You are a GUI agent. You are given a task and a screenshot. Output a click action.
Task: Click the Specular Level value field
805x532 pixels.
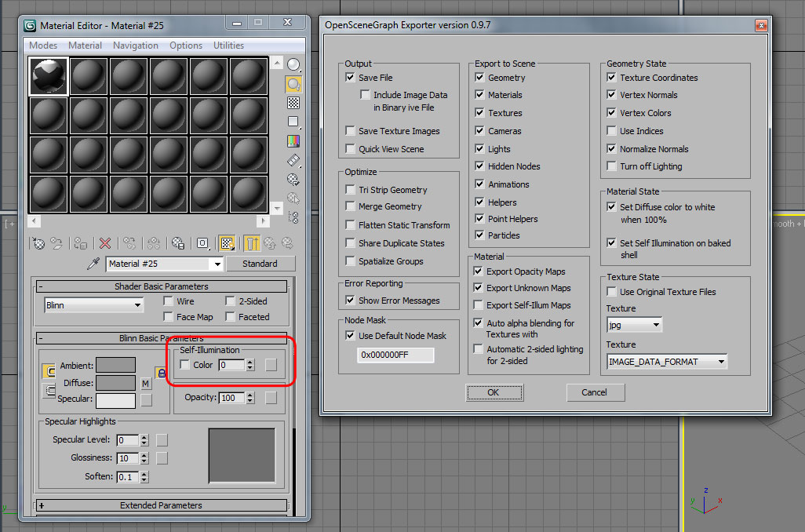[128, 440]
